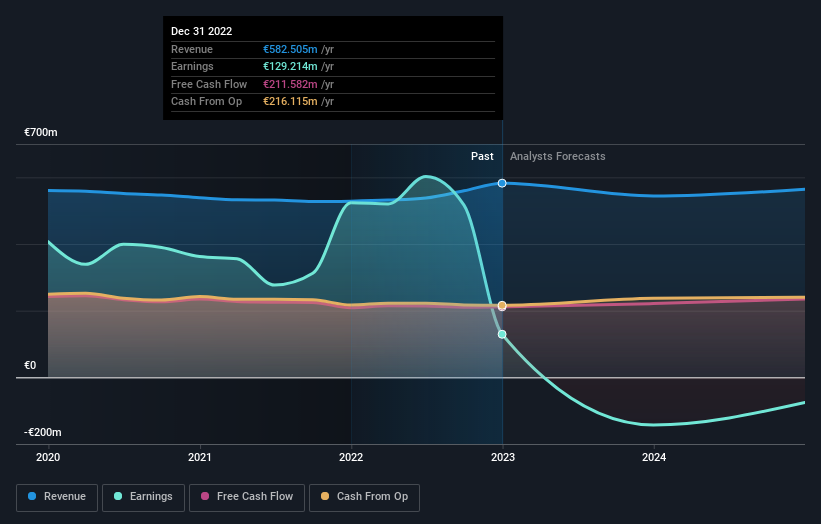
Task: Select the 2021 x-axis label
Action: click(199, 457)
